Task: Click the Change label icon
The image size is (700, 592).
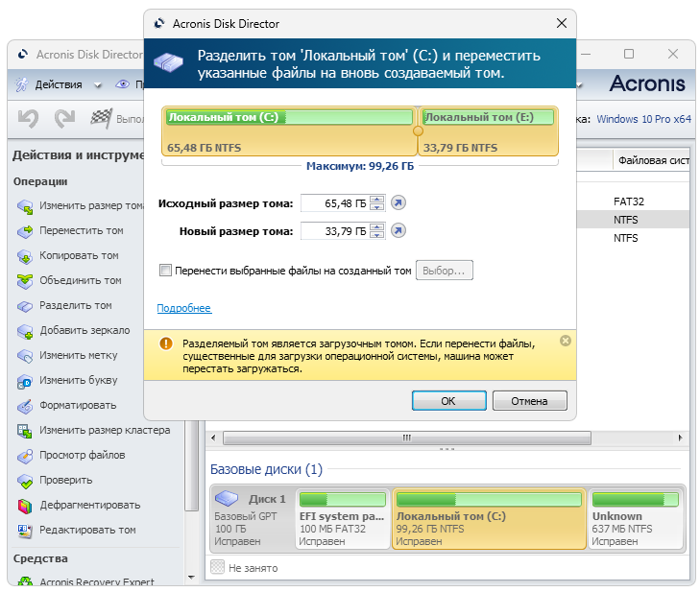Action: [25, 356]
